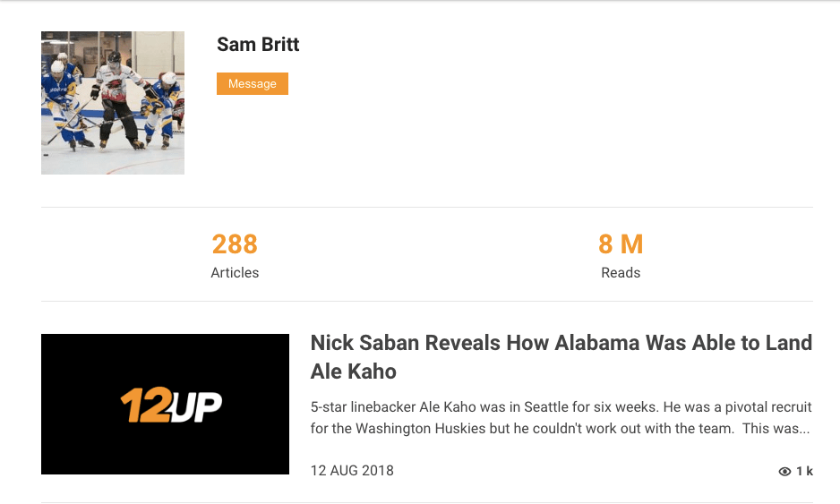Image resolution: width=840 pixels, height=504 pixels.
Task: Click the excerpt line mentioning Washington Huskies
Action: (561, 428)
